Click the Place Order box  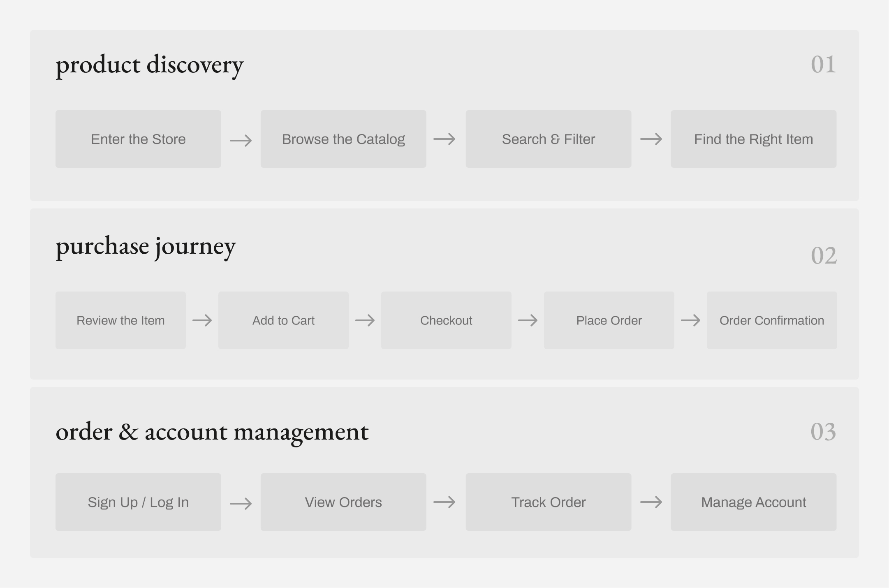(609, 320)
